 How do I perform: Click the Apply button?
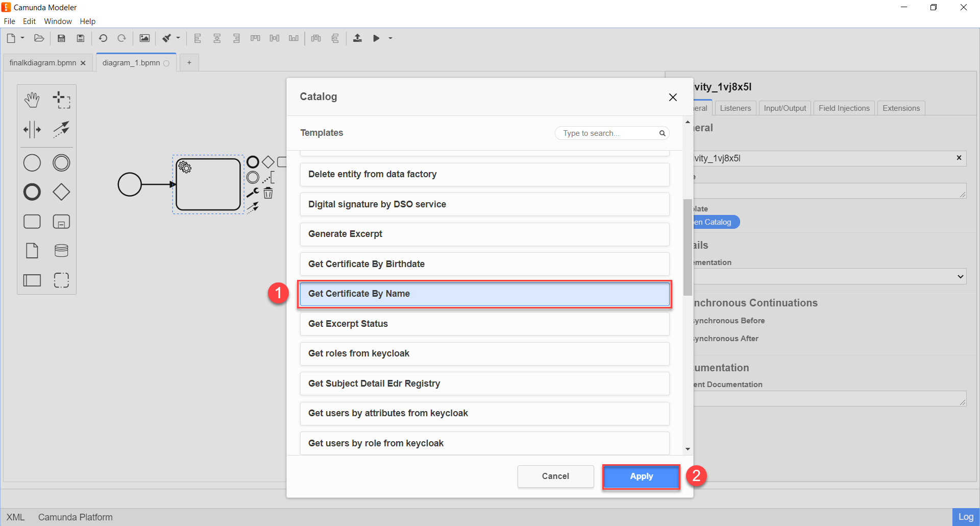pyautogui.click(x=642, y=476)
